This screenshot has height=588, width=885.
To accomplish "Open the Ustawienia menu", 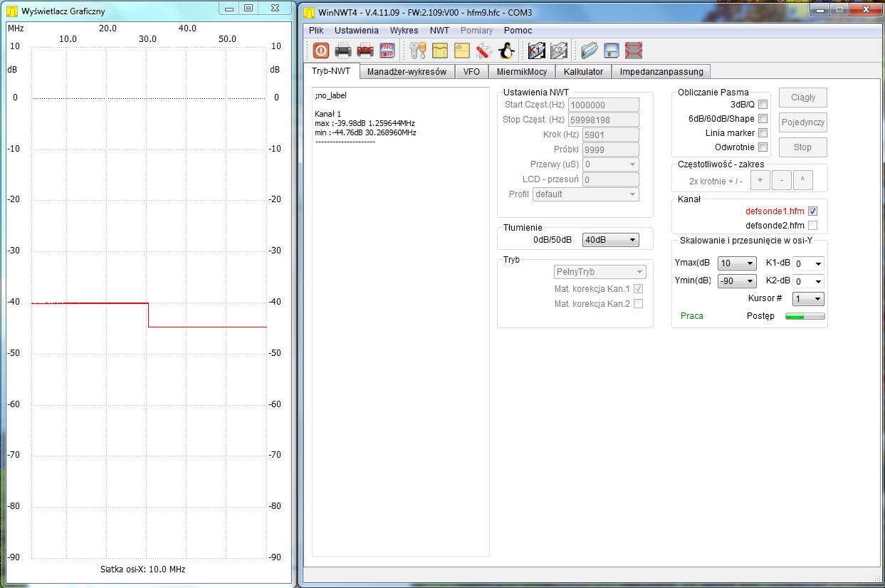I will tap(356, 31).
